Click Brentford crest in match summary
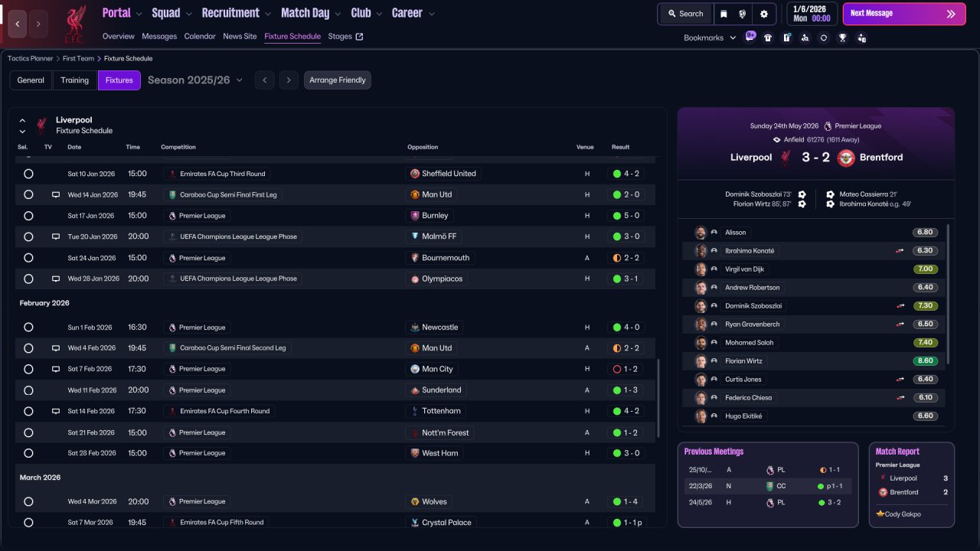 coord(846,158)
